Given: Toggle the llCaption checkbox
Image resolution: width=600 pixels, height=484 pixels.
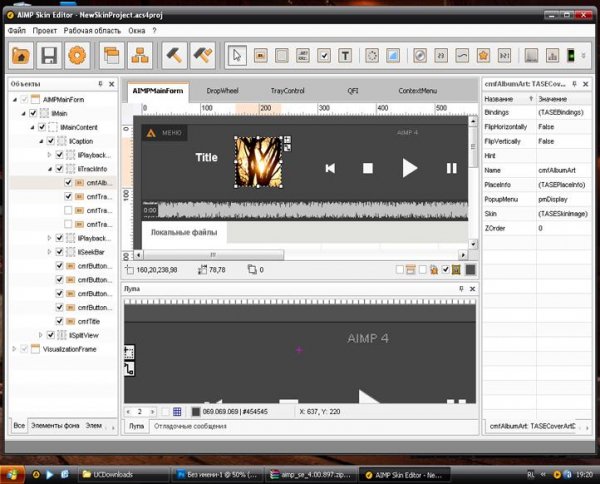Looking at the screenshot, I should click(51, 141).
